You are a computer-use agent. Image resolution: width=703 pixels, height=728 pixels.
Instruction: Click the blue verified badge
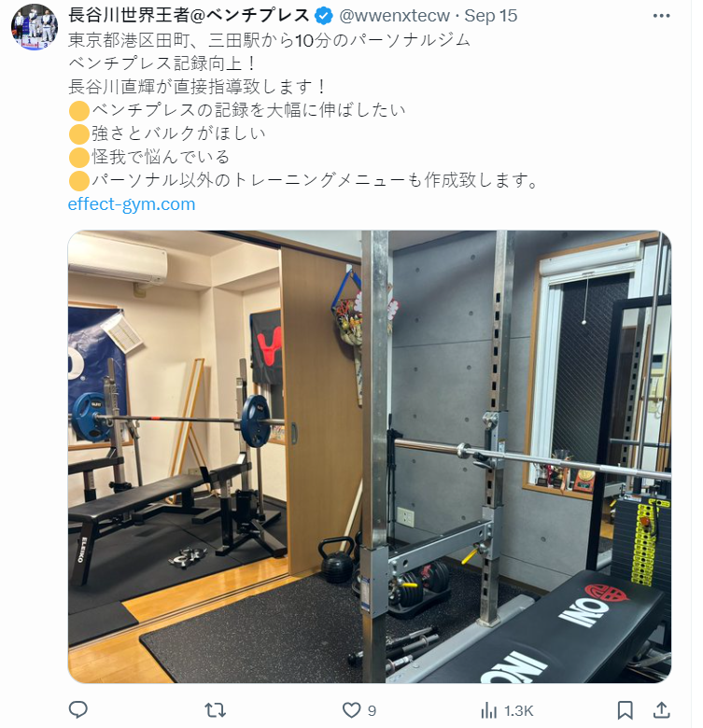pos(324,16)
